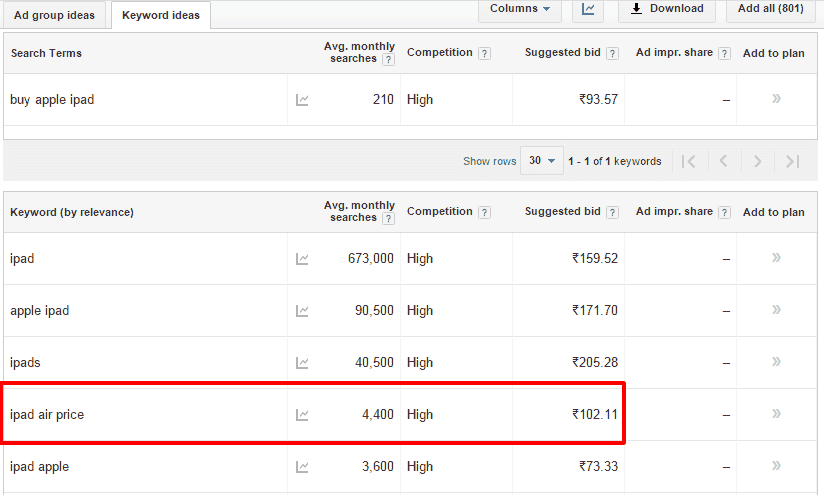Show trend chart for apple ipad keyword
Viewport: 824px width, 495px height.
[x=302, y=311]
